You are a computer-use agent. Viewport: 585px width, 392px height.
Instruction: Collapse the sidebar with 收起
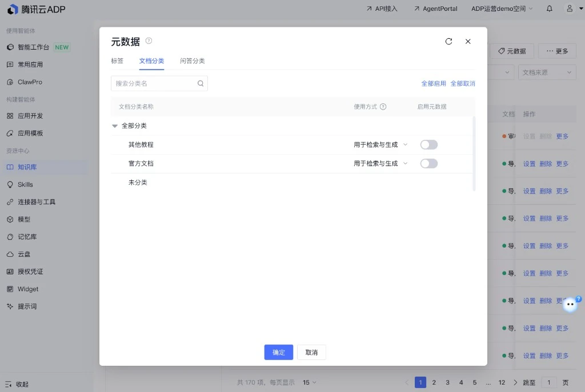click(17, 384)
